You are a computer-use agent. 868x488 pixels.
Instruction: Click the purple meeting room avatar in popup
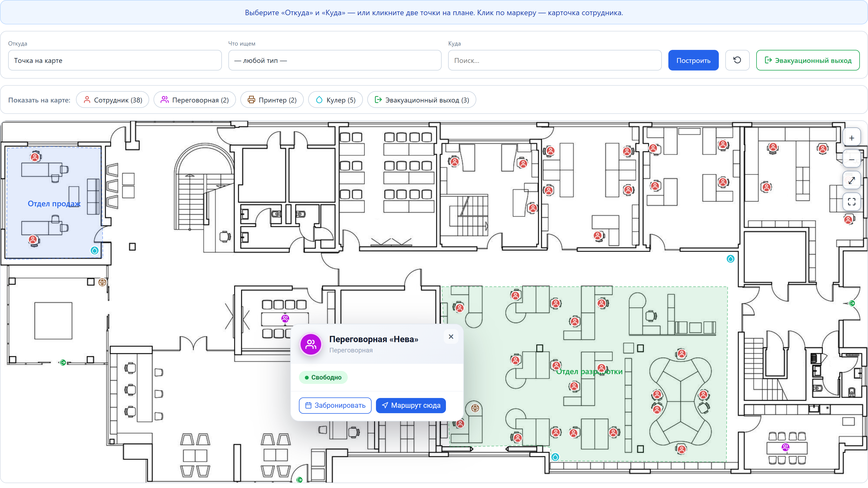tap(311, 344)
